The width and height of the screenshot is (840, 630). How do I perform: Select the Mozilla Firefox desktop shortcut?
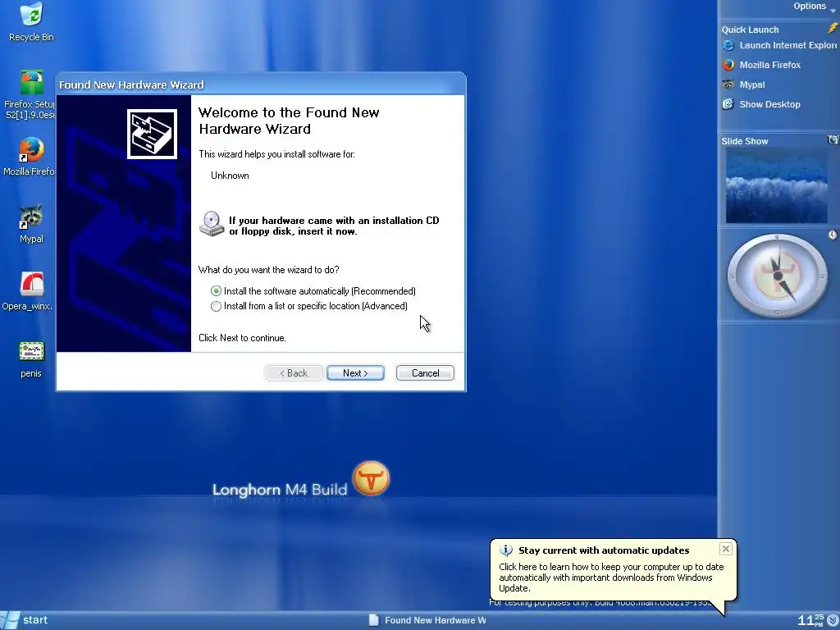pyautogui.click(x=30, y=157)
